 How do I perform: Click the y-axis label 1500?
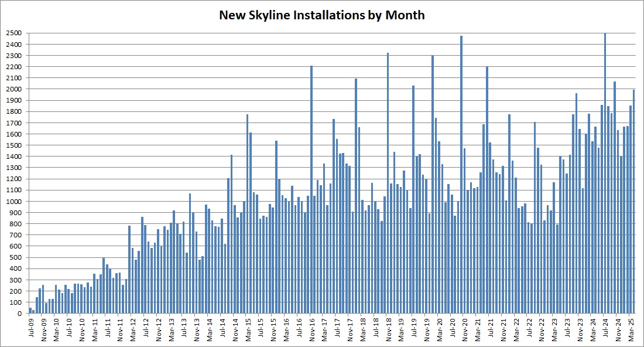coord(14,145)
